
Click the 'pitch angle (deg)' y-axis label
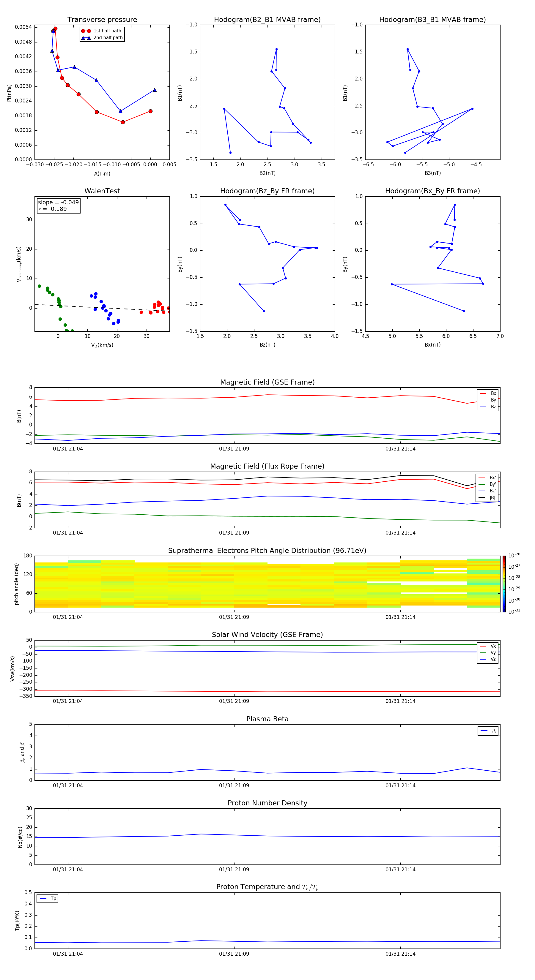[x=16, y=584]
